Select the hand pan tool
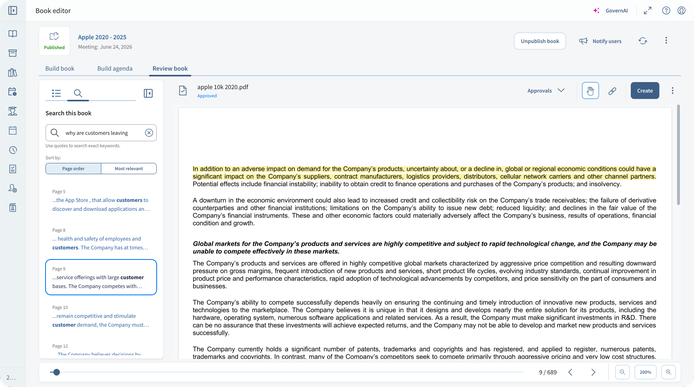The height and width of the screenshot is (387, 694). pos(590,91)
